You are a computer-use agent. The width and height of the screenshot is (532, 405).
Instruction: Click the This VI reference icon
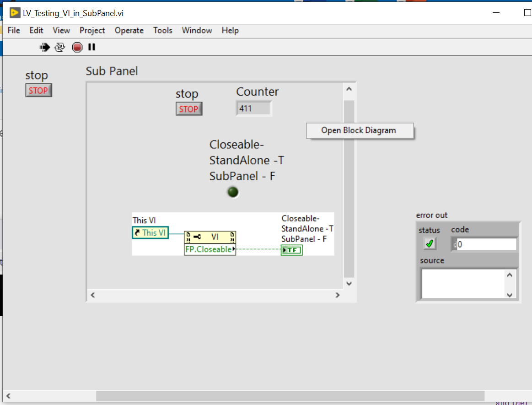[150, 232]
